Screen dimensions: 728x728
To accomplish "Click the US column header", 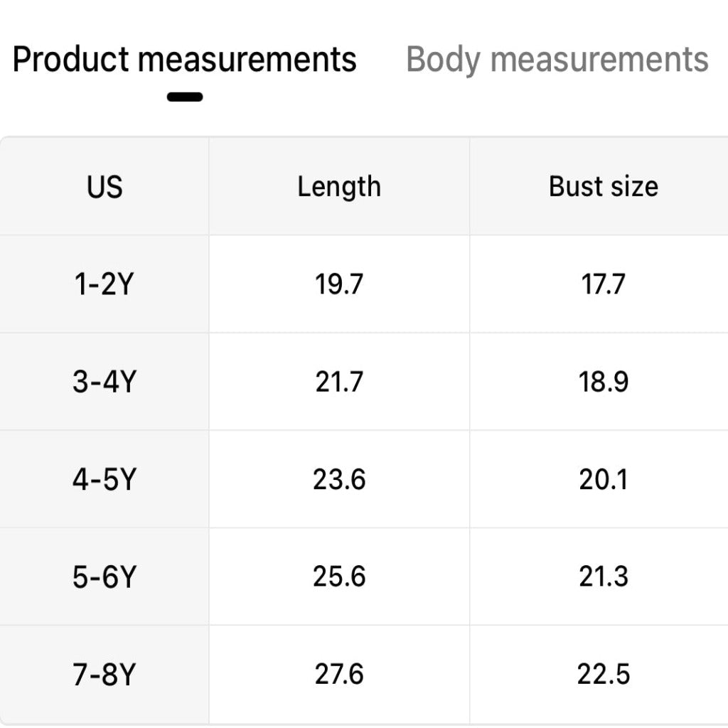I will [x=105, y=187].
